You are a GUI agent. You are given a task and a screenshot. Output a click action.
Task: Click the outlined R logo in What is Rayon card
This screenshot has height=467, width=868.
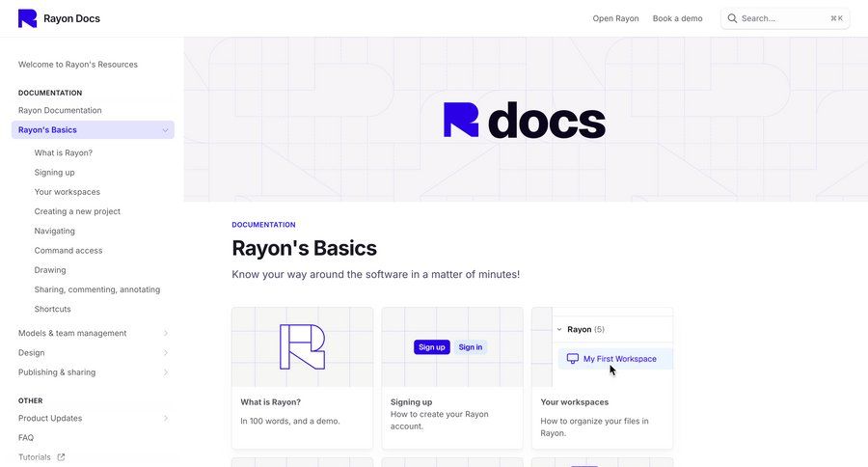[302, 346]
